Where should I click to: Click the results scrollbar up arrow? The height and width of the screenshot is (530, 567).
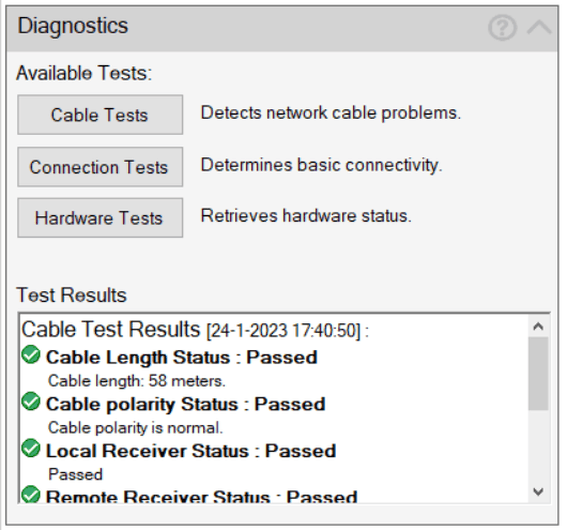tap(538, 327)
